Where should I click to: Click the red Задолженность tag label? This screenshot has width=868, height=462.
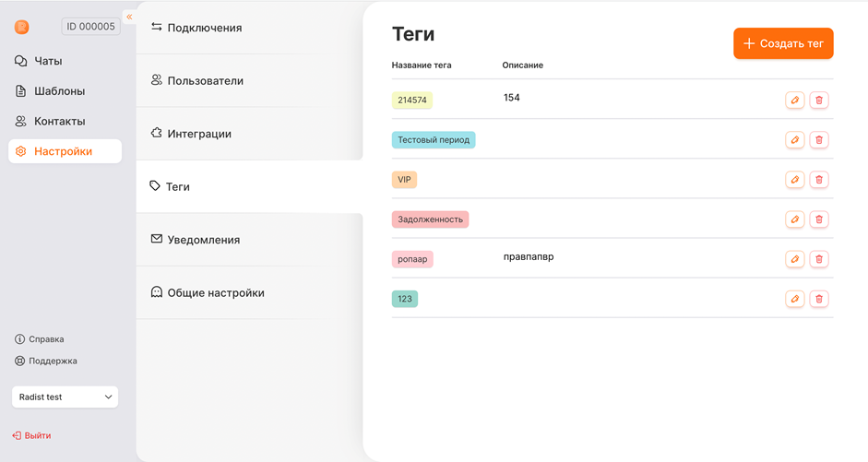[x=430, y=219]
